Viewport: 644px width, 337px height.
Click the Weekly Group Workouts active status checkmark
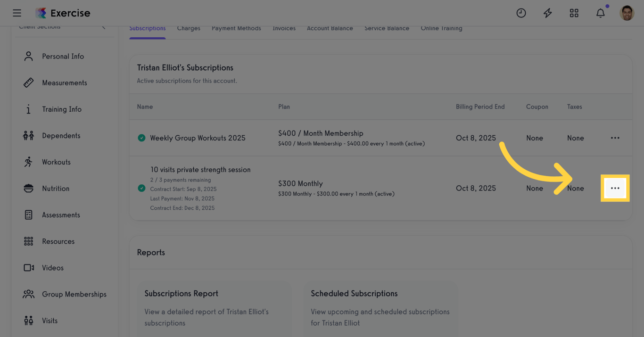141,138
